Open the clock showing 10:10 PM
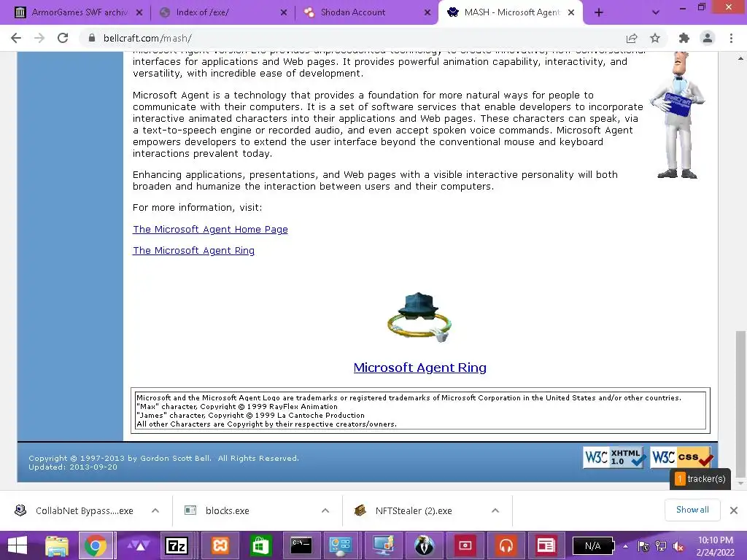 716,546
